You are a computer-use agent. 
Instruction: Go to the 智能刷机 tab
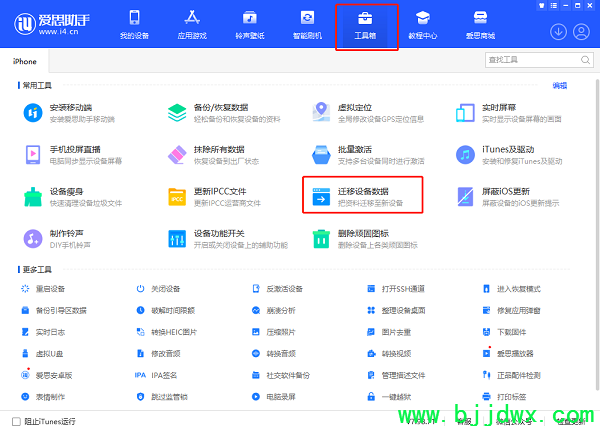(307, 25)
